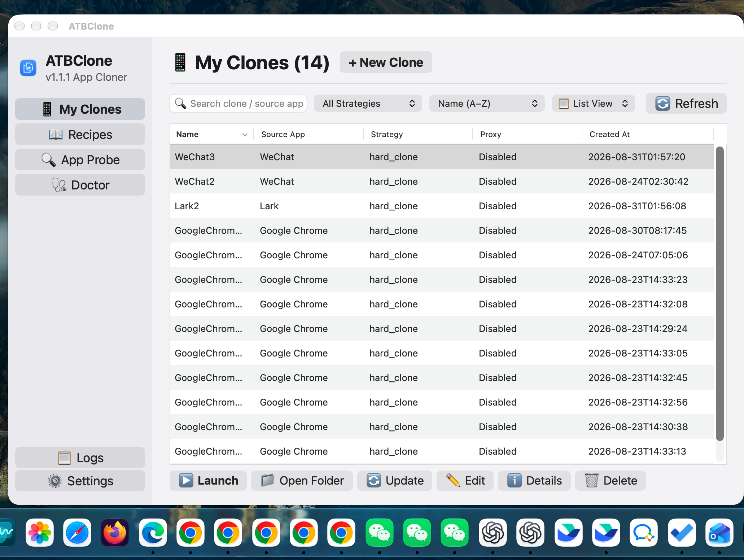This screenshot has height=560, width=744.
Task: Select the clone created 2026-08-23T14:30:38
Action: 442,426
